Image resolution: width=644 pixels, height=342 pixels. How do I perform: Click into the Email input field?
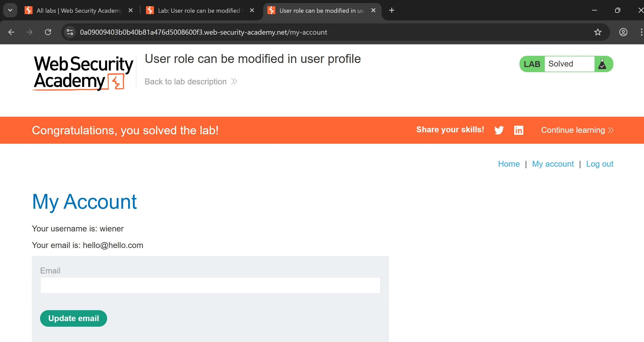210,285
